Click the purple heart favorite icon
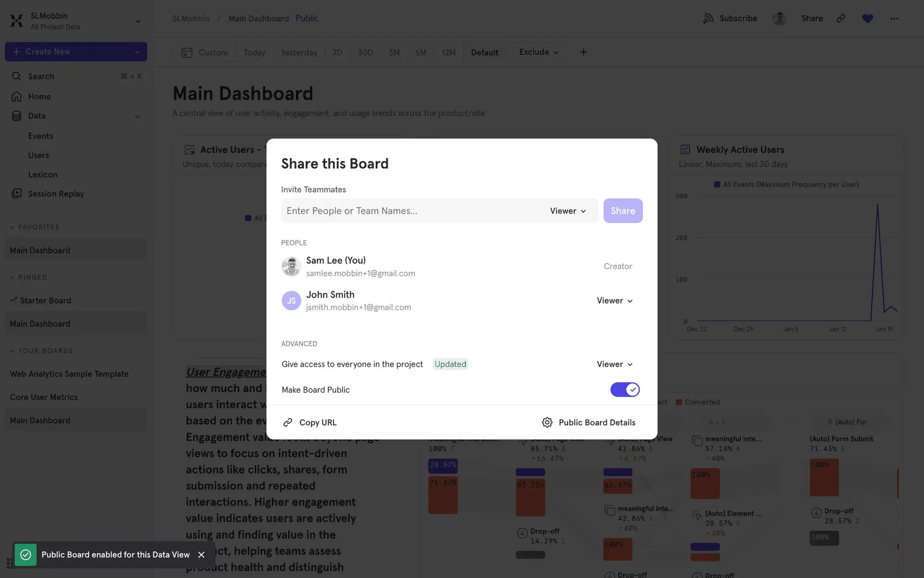 (x=867, y=18)
